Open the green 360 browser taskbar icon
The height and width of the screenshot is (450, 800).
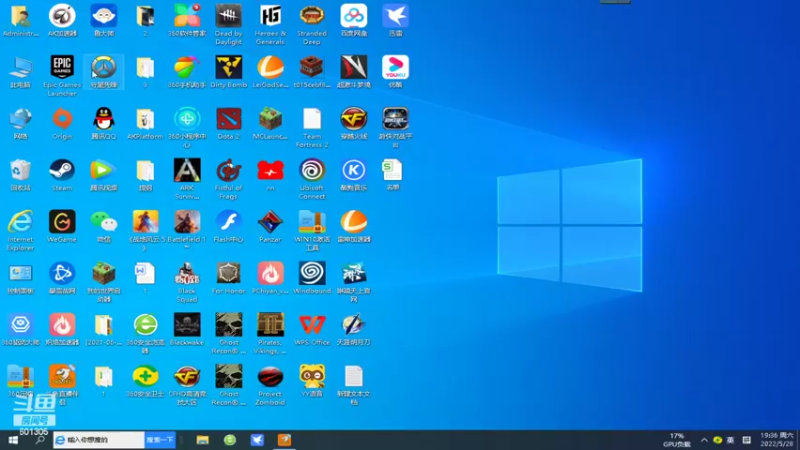[230, 440]
